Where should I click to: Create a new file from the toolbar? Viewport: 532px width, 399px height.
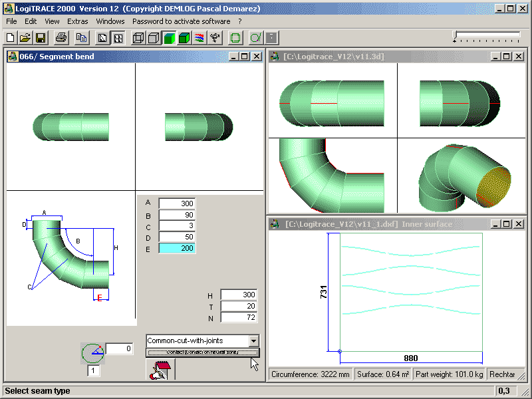[11, 38]
